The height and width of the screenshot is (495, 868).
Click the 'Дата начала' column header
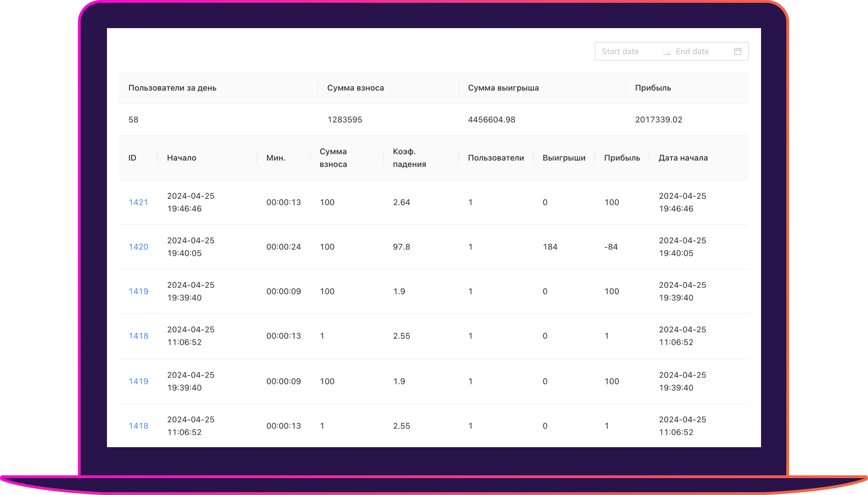683,158
